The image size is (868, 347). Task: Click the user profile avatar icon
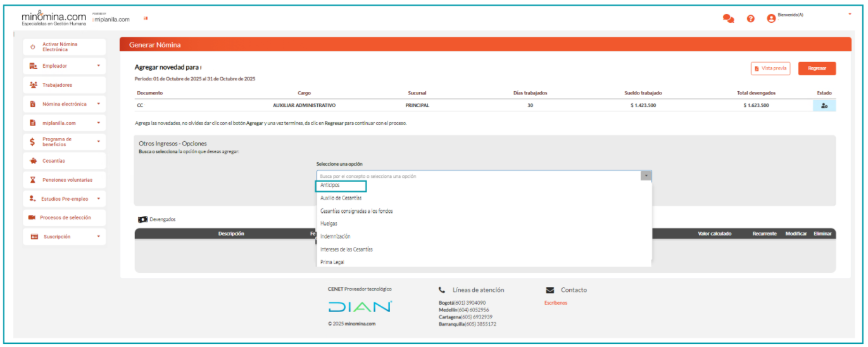pyautogui.click(x=771, y=19)
